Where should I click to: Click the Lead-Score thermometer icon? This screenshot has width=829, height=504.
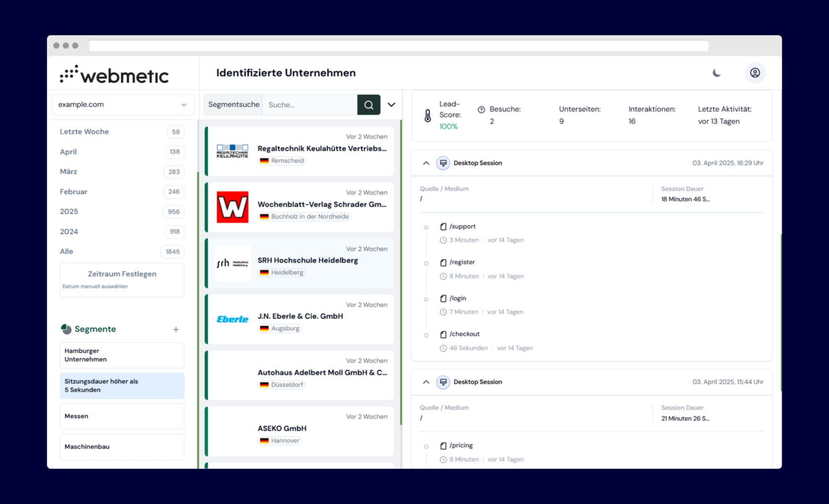[x=428, y=116]
